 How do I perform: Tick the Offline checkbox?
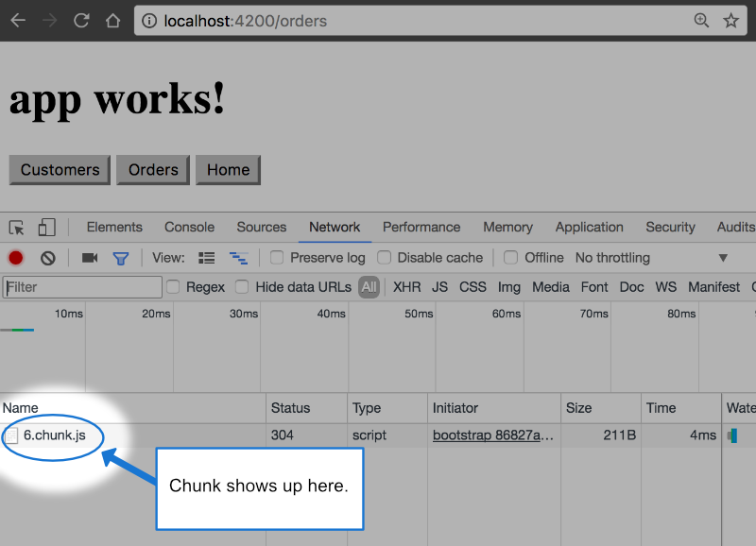coord(510,258)
